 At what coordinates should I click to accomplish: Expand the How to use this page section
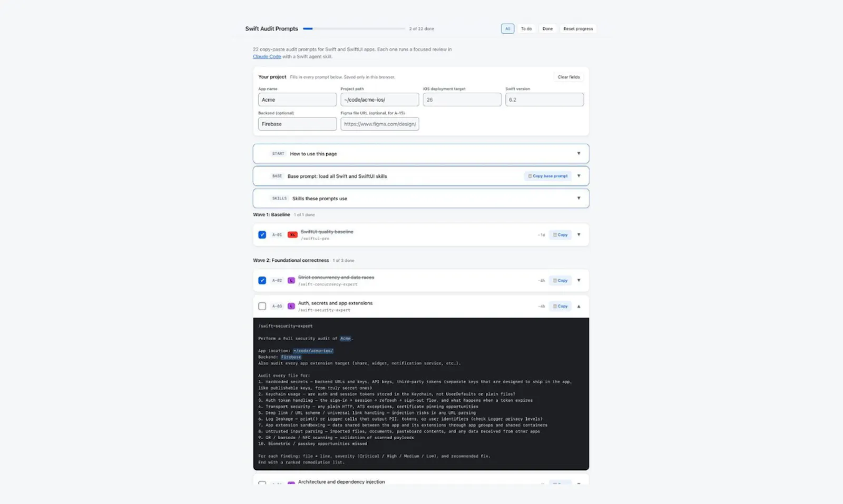coord(579,154)
